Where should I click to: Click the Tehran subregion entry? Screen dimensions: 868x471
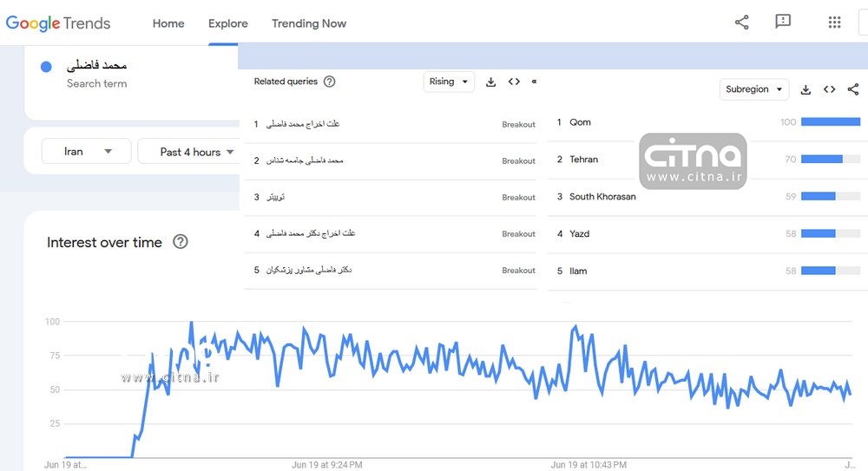click(583, 160)
